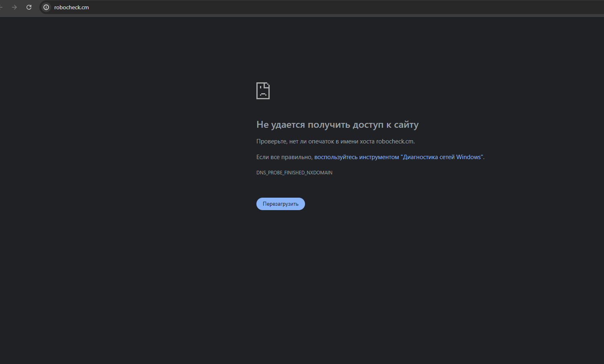Click the word воспользуйтесь in the link
604x364 pixels.
click(336, 157)
